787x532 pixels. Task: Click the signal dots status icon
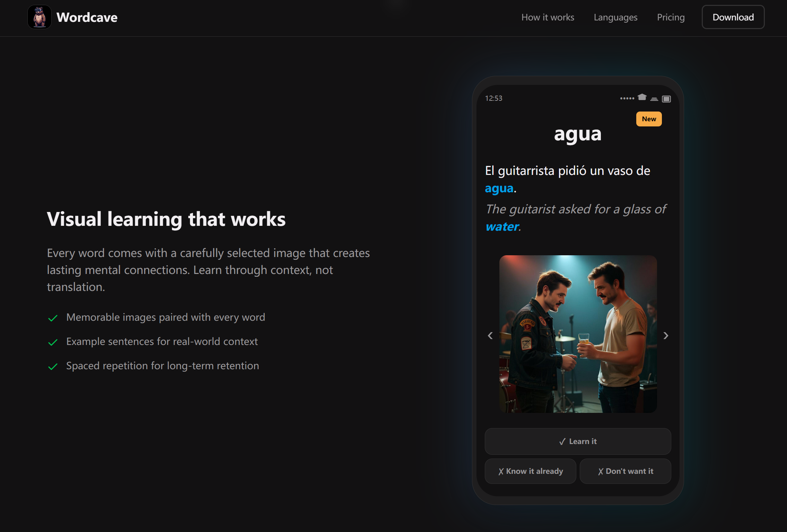[627, 98]
